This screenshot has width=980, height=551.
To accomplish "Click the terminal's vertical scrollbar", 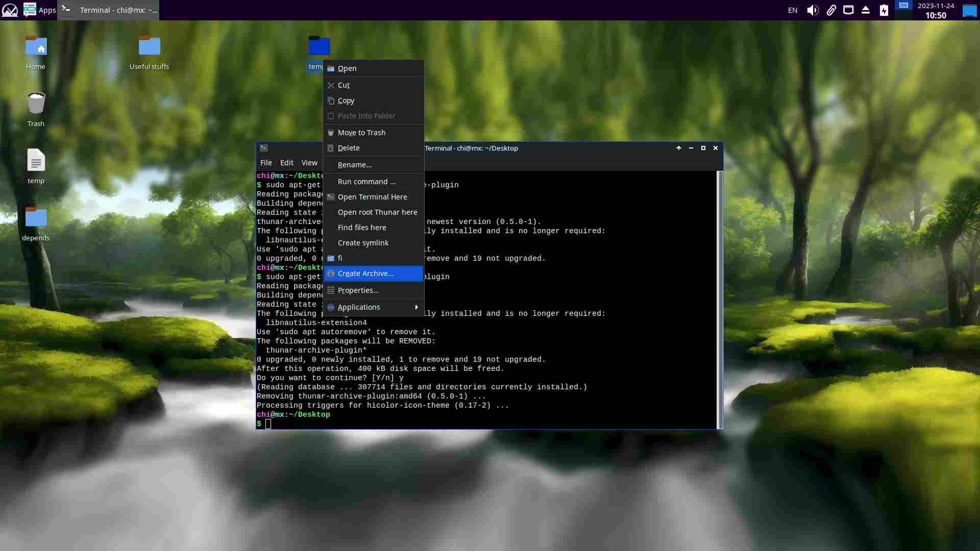I will (720, 299).
